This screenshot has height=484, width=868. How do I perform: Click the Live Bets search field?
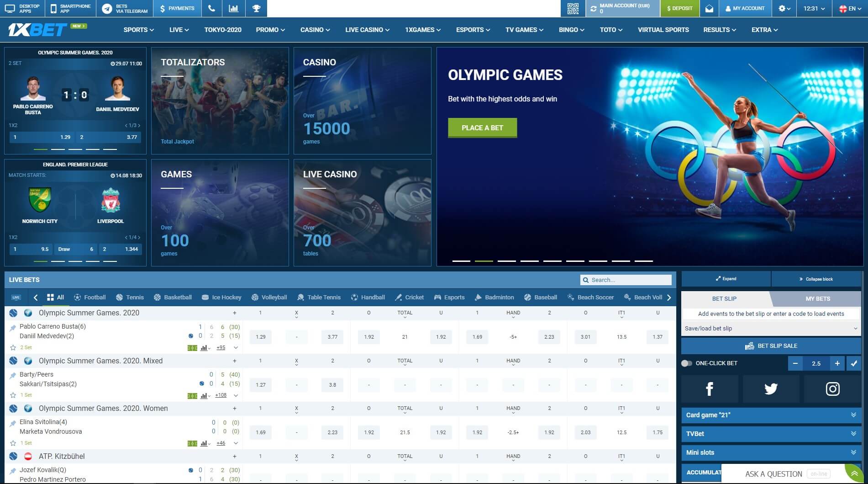pos(626,280)
